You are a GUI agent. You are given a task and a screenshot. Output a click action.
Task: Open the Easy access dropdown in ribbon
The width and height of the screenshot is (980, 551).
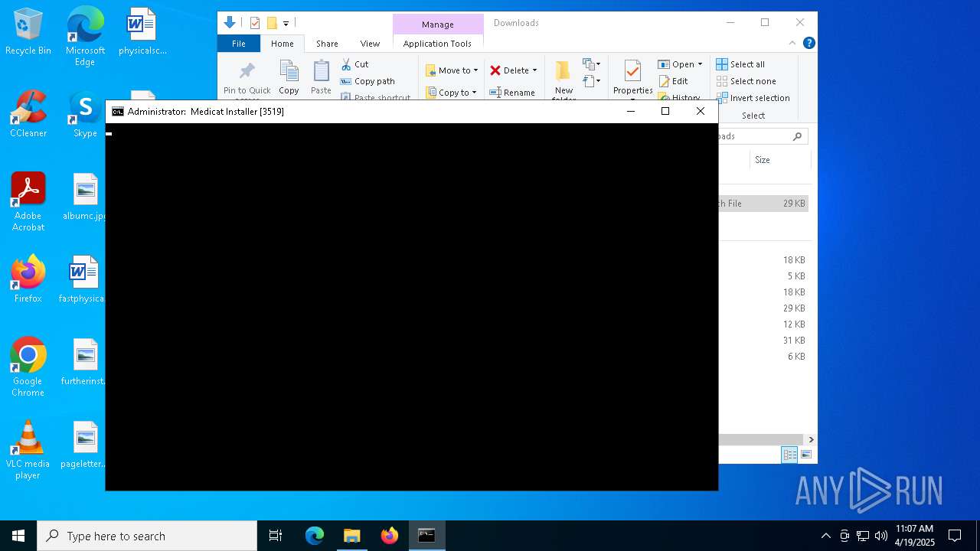pyautogui.click(x=591, y=80)
